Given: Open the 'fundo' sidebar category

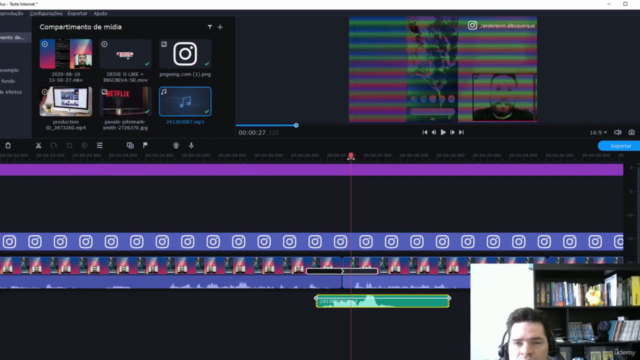Looking at the screenshot, I should coord(8,81).
